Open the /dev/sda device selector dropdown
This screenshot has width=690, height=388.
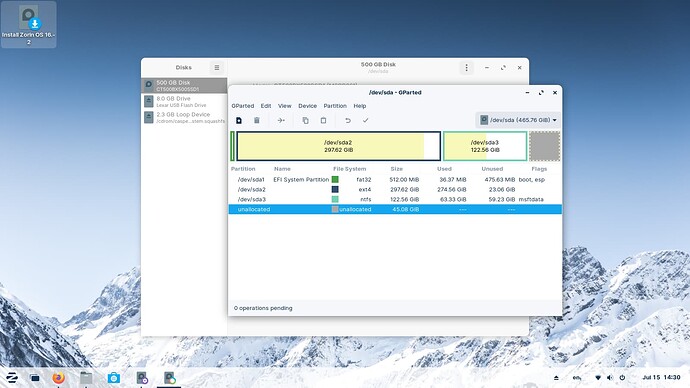point(518,120)
